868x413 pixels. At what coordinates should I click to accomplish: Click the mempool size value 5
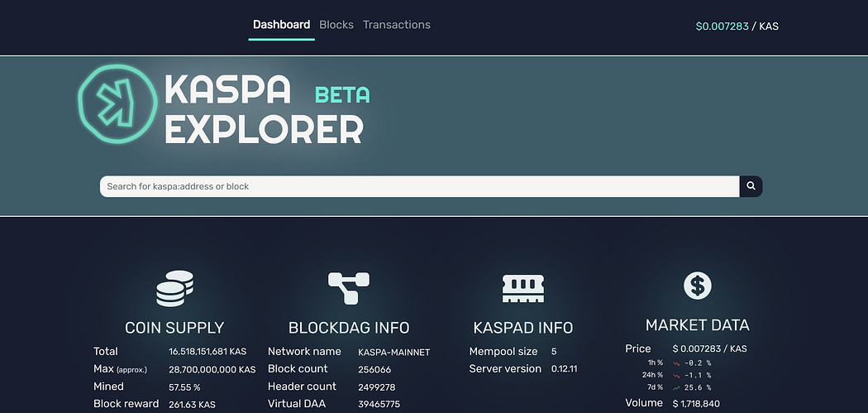[x=554, y=352]
